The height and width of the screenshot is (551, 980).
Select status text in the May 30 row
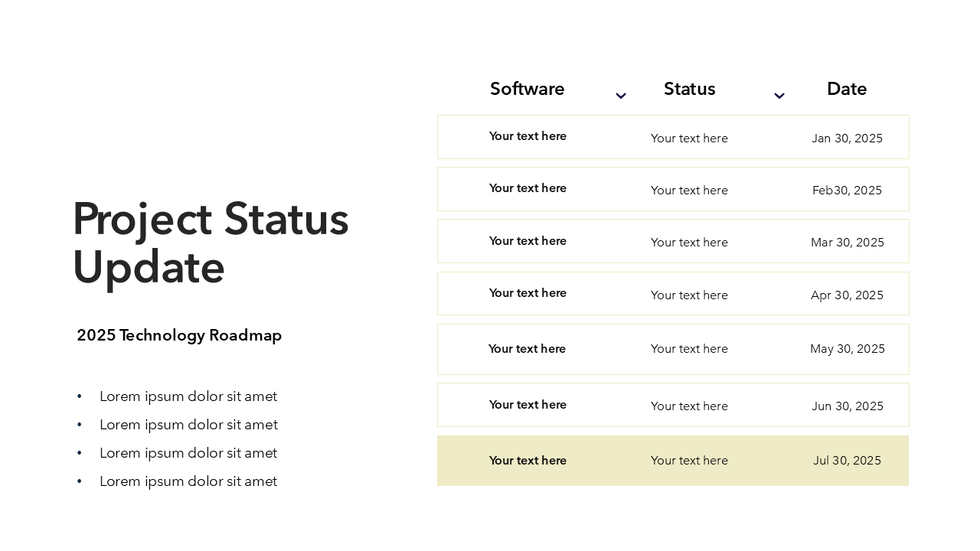coord(689,349)
